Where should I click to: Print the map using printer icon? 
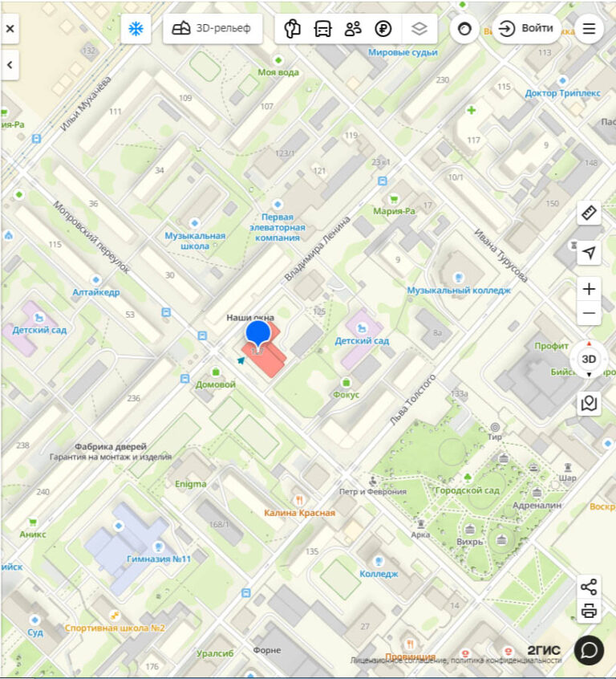tap(589, 611)
